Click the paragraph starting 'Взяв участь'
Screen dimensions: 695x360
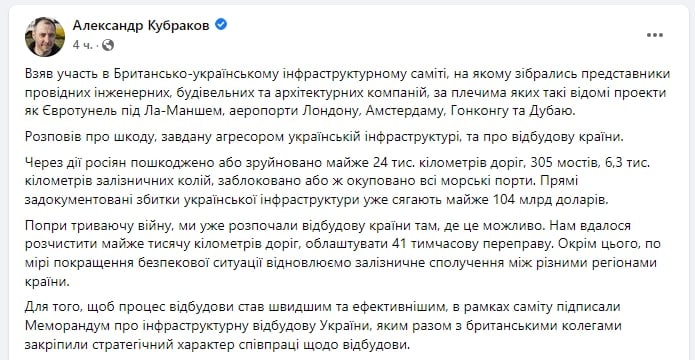coord(348,92)
